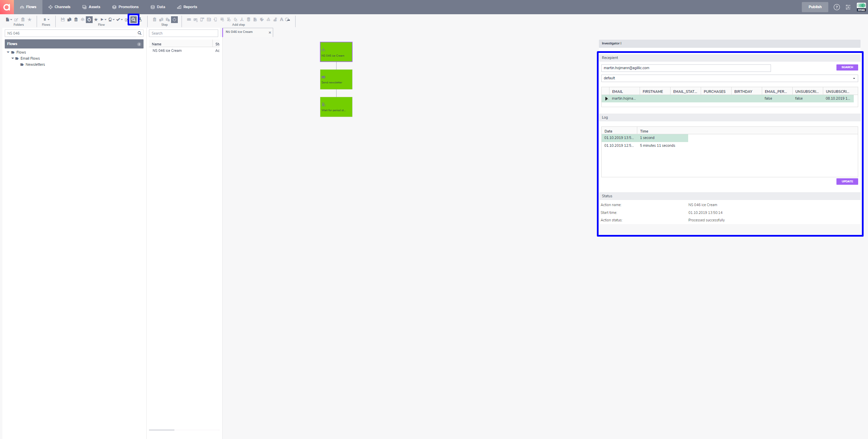Open the Flows main menu
The height and width of the screenshot is (439, 868).
coord(28,7)
